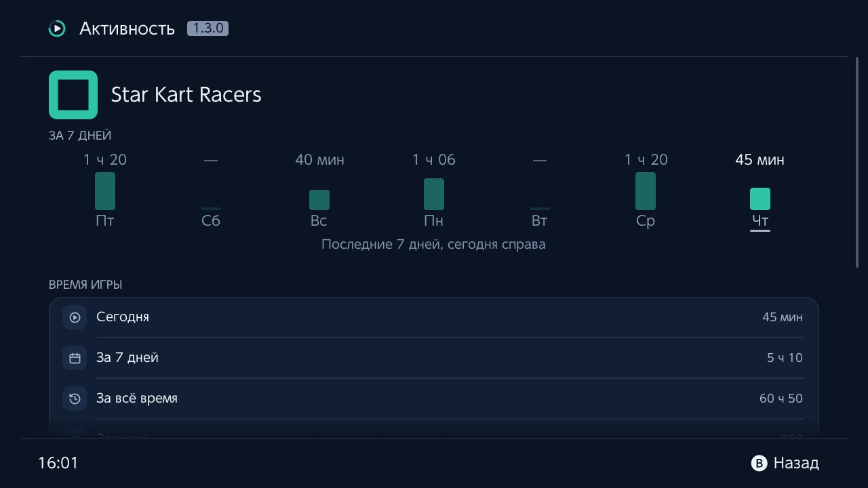Open the За 7 дней row
This screenshot has width=868, height=488.
434,358
